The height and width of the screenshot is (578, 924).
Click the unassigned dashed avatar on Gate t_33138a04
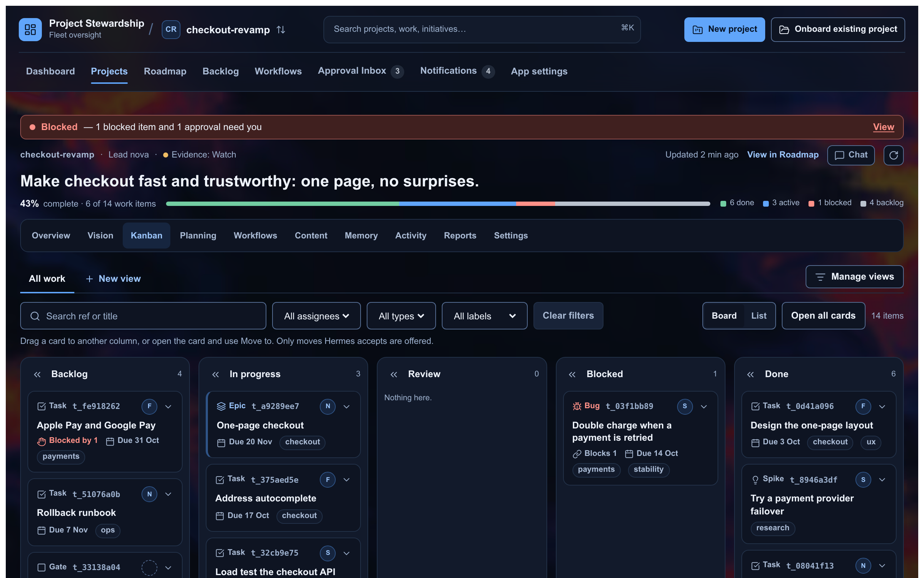tap(149, 567)
